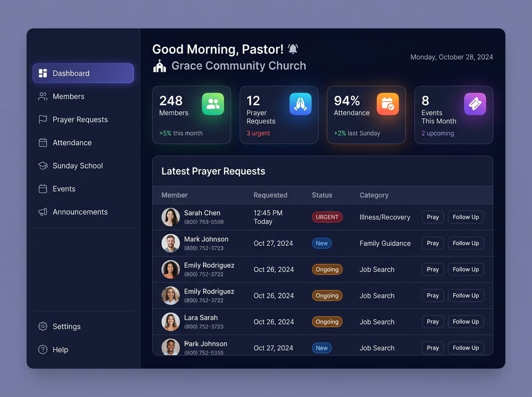Image resolution: width=532 pixels, height=397 pixels.
Task: Click the 'Illness/Recovery' category cell
Action: point(385,217)
